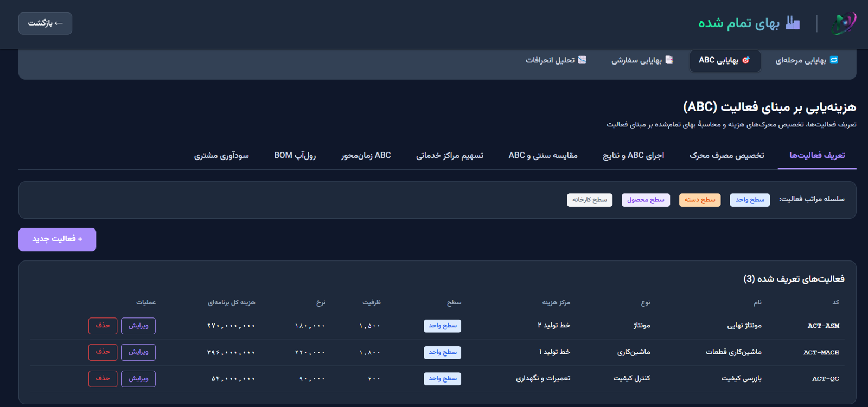Click the سطح واحد badge in ACT-QC row
Viewport: 868px width, 407px height.
(x=443, y=379)
